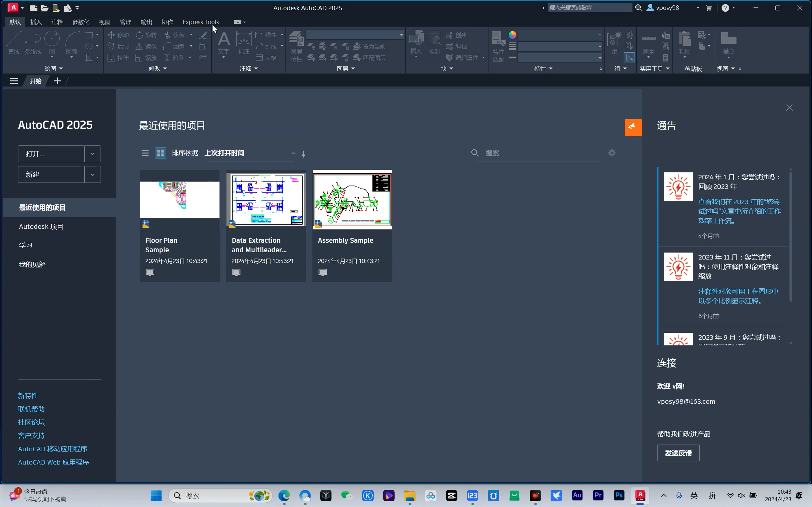Expand the New button dropdown arrow
Image resolution: width=812 pixels, height=507 pixels.
[x=92, y=175]
